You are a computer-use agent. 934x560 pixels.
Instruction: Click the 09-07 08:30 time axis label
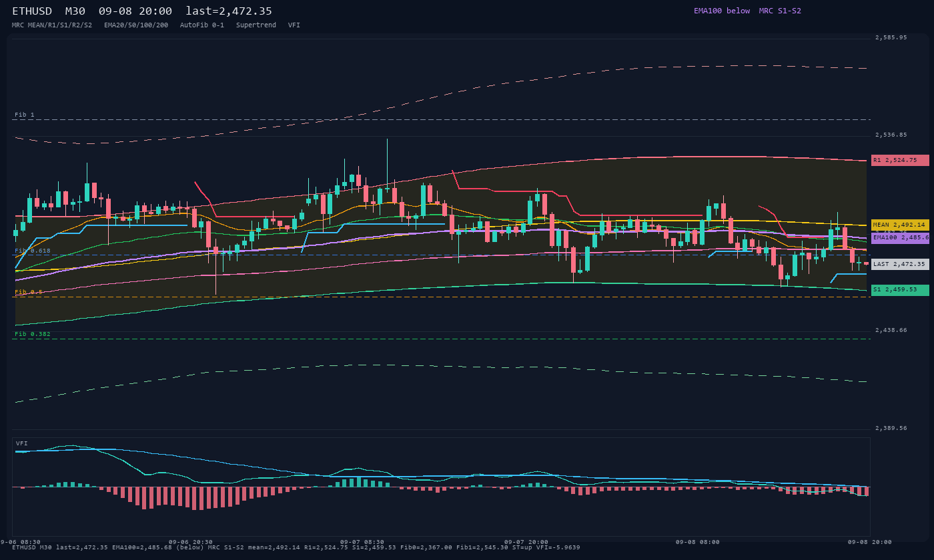tap(362, 542)
